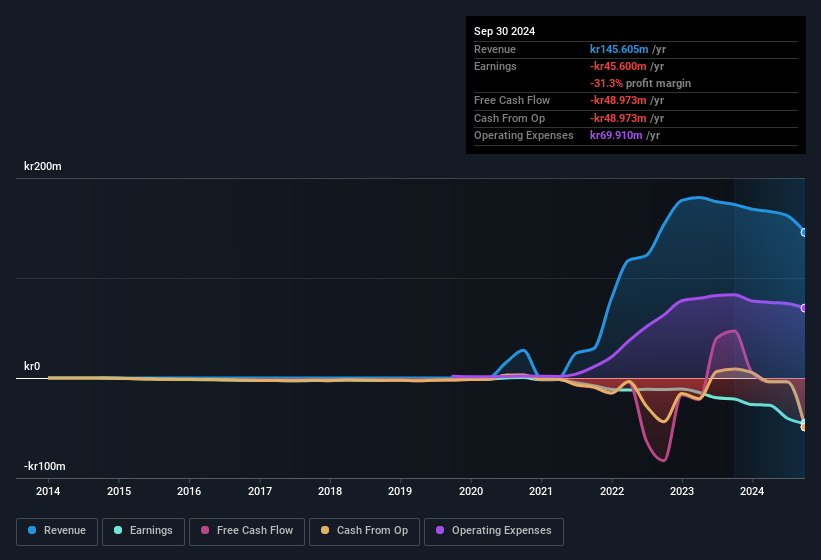821x560 pixels.
Task: Click the 2022 x-axis label
Action: click(612, 491)
